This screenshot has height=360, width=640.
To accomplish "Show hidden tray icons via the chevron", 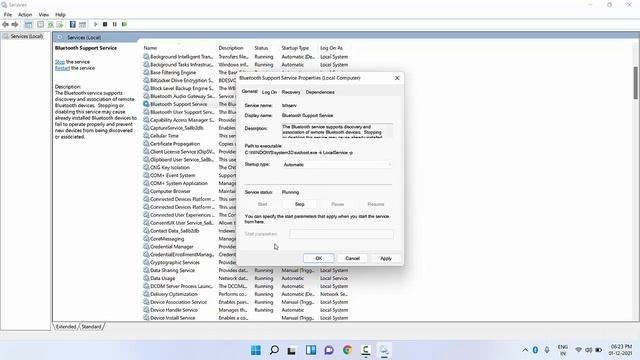I will pyautogui.click(x=525, y=350).
